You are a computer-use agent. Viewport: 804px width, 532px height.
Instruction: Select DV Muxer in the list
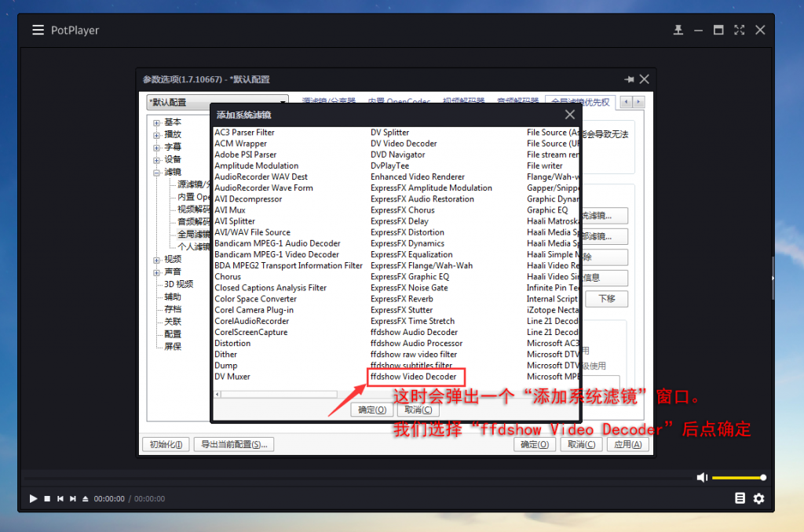pyautogui.click(x=232, y=377)
